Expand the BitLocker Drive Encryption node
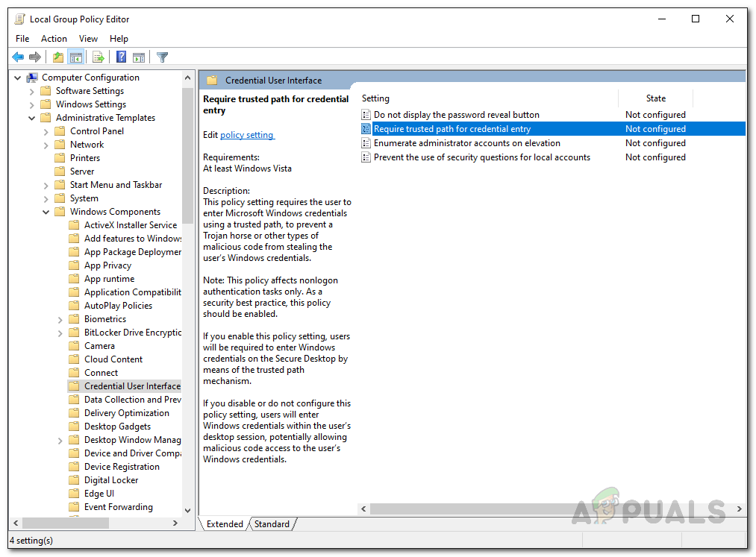The width and height of the screenshot is (756, 557). (x=60, y=333)
